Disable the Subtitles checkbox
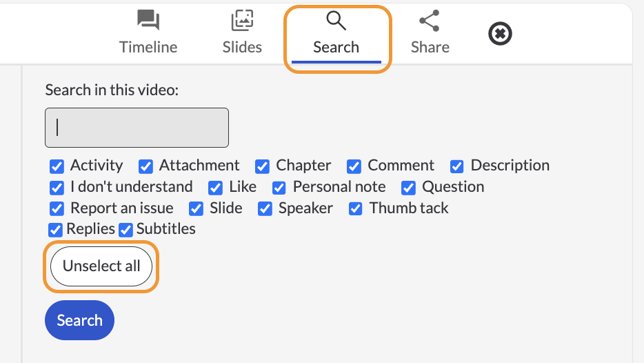Viewport: 644px width, 363px height. click(x=125, y=230)
